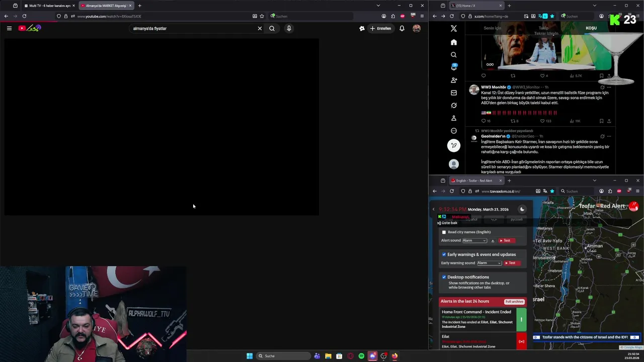644x362 pixels.
Task: Open Messages envelope in the X sidebar
Action: click(454, 93)
